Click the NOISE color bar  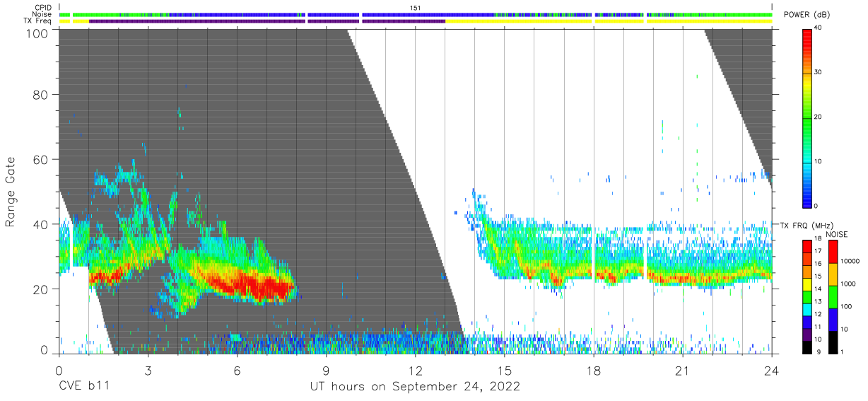coord(832,296)
